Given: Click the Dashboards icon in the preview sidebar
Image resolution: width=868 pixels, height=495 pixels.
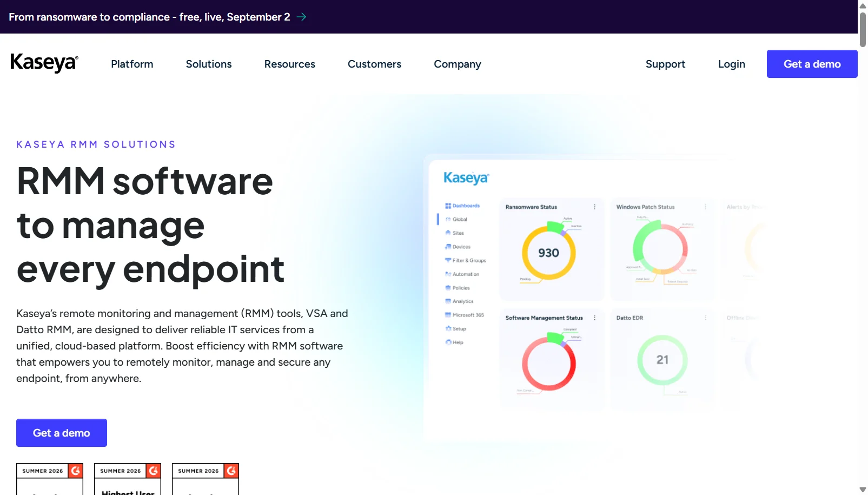Looking at the screenshot, I should 448,206.
